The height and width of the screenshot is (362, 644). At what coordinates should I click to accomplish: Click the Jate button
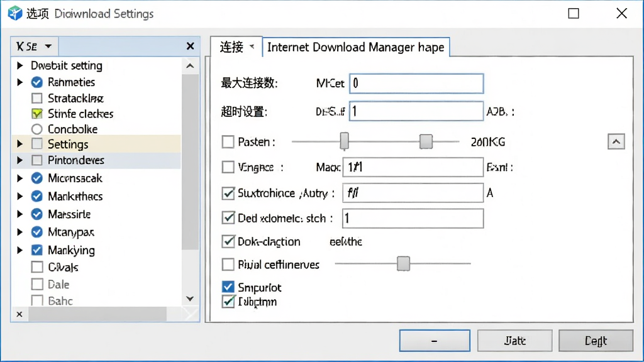pyautogui.click(x=514, y=341)
